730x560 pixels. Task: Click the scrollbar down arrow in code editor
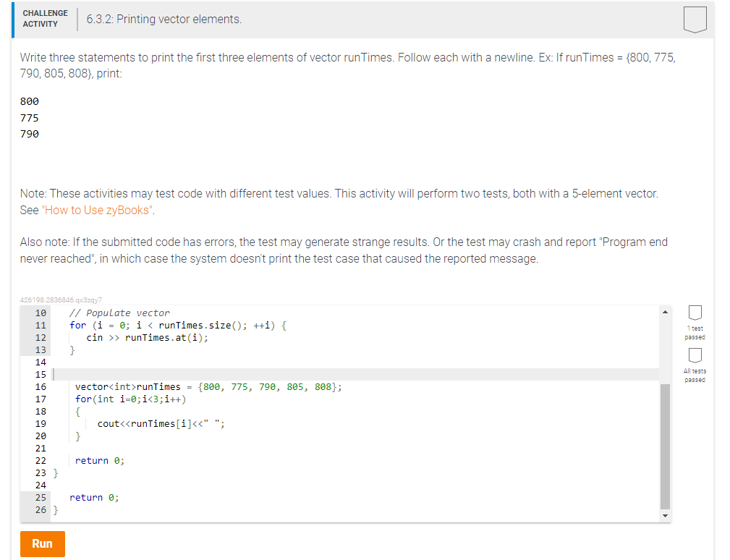tap(665, 515)
